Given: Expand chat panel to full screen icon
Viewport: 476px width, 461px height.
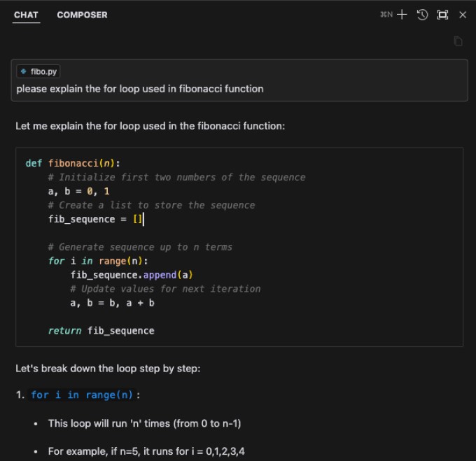Looking at the screenshot, I should tap(442, 15).
